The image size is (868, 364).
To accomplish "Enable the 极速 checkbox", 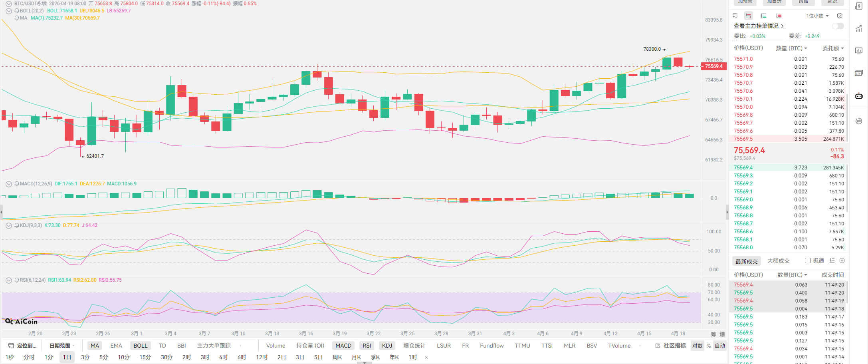I will (x=808, y=261).
